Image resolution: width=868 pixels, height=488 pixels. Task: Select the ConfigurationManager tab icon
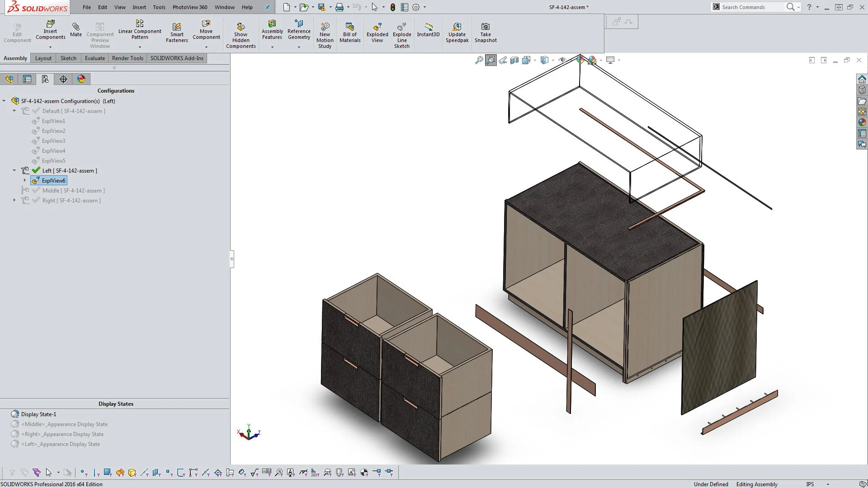45,79
